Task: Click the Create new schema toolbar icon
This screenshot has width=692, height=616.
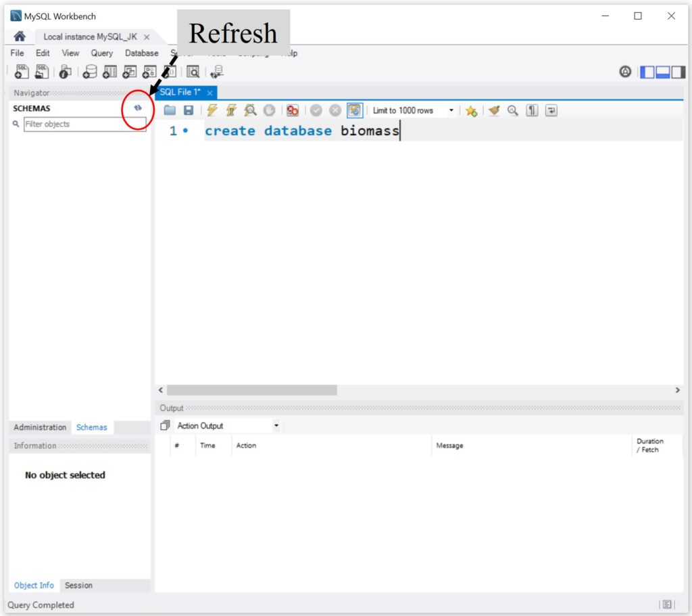Action: 89,72
